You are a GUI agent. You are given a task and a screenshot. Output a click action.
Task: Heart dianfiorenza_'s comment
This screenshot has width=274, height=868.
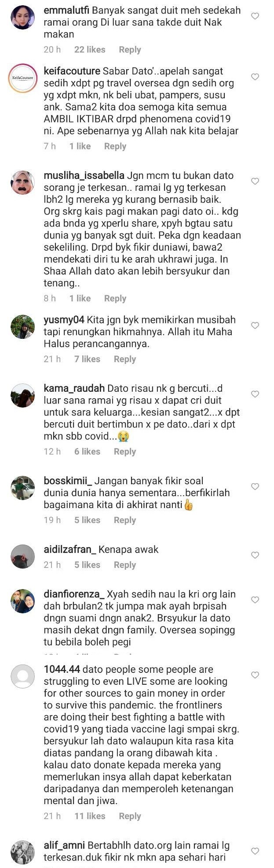click(255, 600)
